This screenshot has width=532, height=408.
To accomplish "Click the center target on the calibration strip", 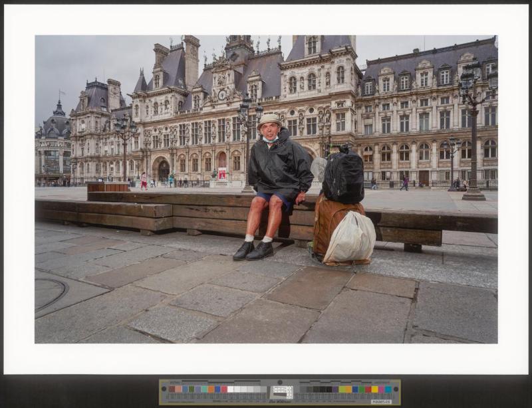I will coord(281,392).
